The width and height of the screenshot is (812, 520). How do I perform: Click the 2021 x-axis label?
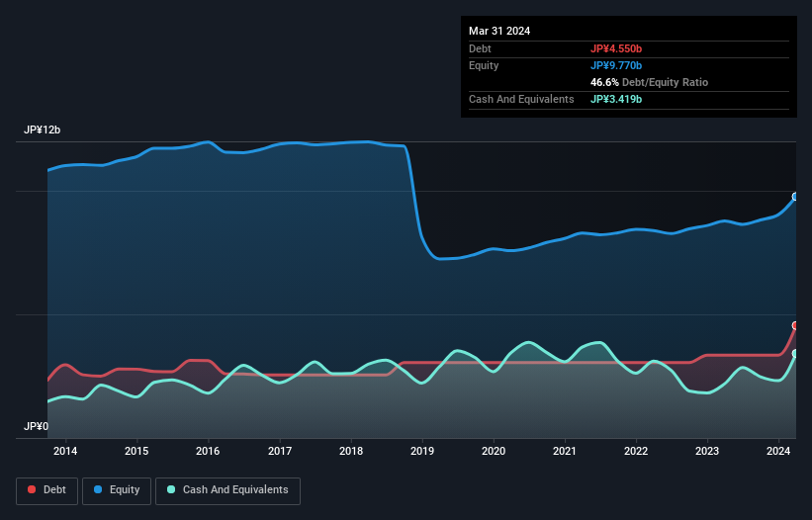tap(565, 451)
